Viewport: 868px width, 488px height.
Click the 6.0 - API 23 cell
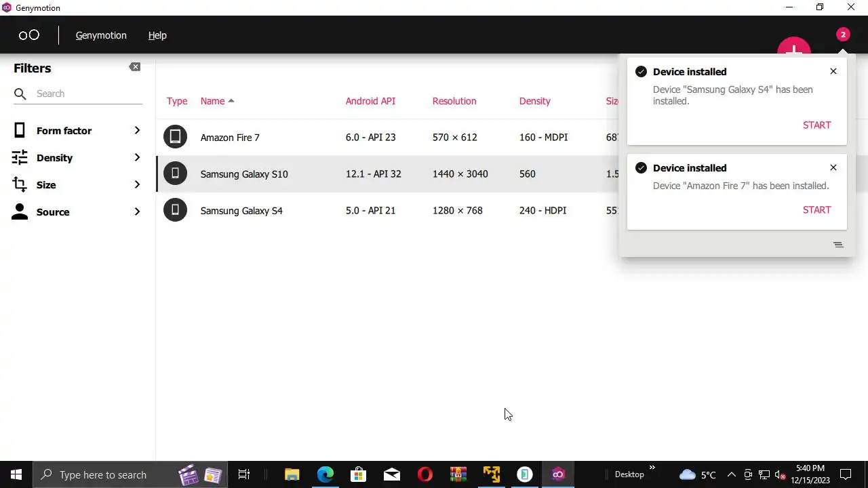[x=370, y=138]
